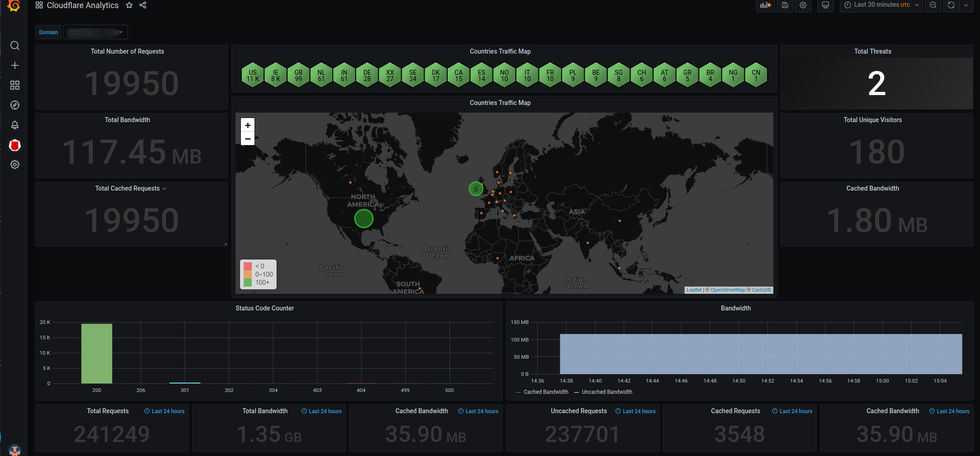Click the red '< 0' legend swatch
Screen dimensions: 980x456
coord(248,266)
